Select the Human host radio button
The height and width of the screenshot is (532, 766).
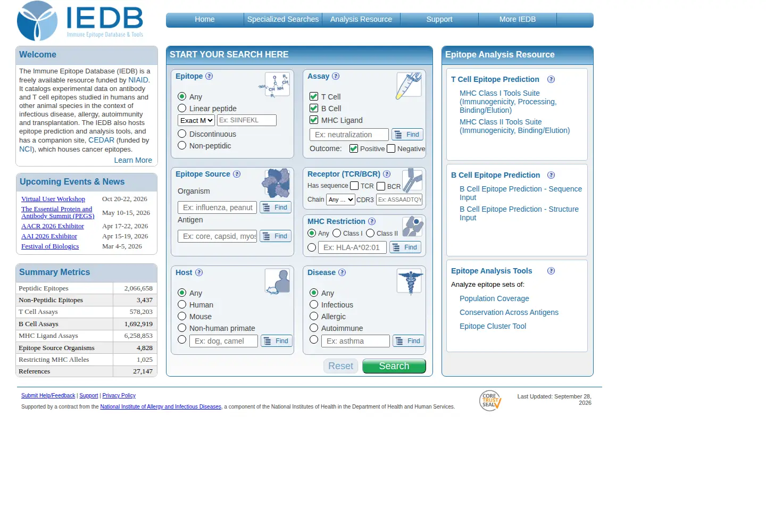pos(182,304)
